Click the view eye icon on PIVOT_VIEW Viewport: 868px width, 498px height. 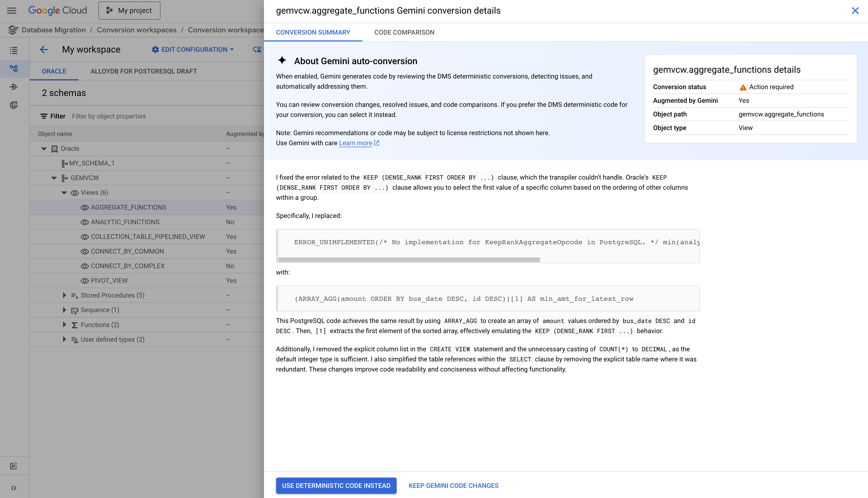85,281
